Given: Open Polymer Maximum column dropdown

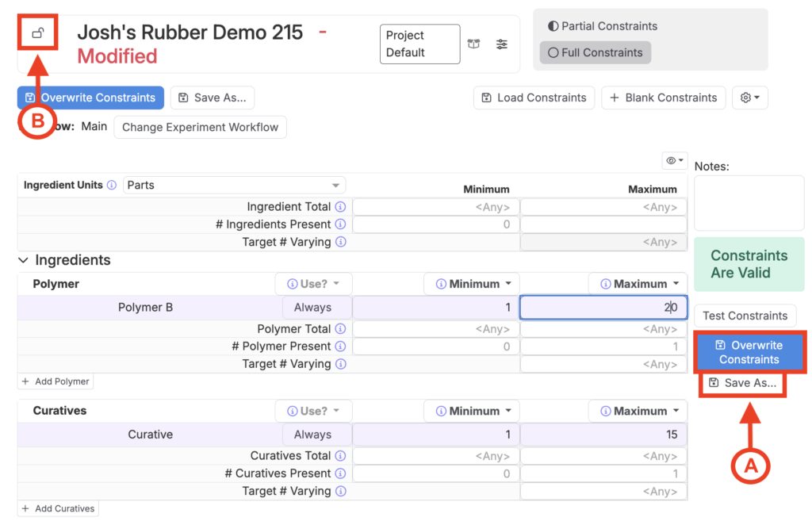Looking at the screenshot, I should coord(638,284).
